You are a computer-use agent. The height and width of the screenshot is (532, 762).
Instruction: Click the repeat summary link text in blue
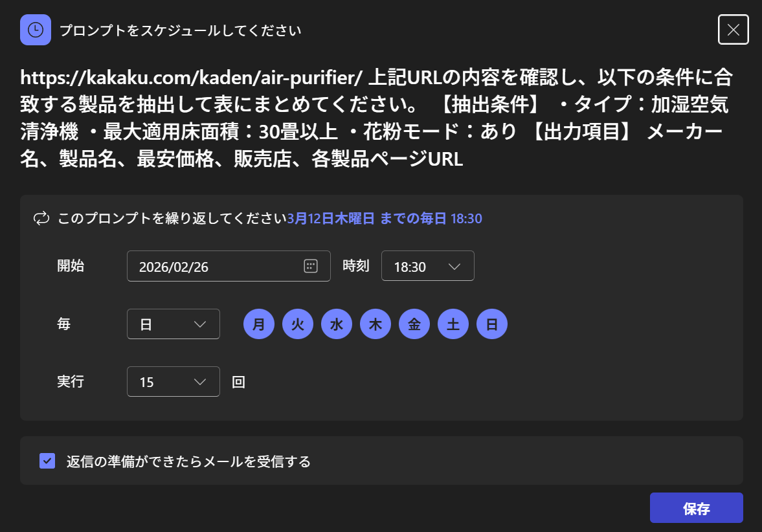coord(385,219)
